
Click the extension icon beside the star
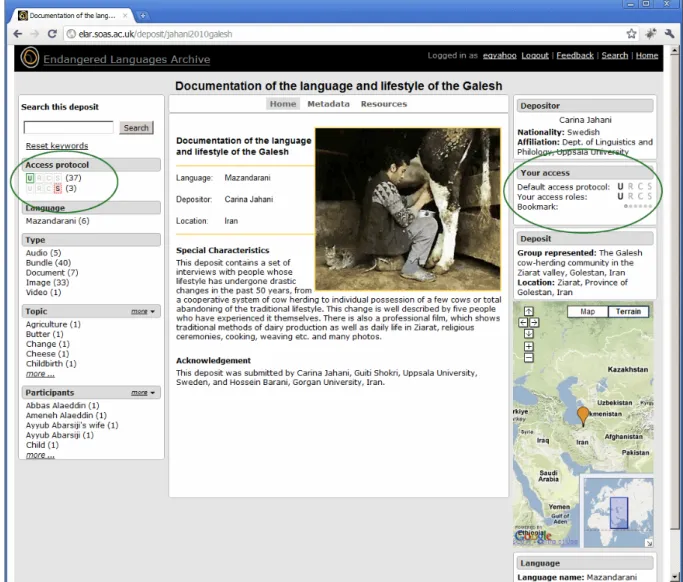coord(651,34)
